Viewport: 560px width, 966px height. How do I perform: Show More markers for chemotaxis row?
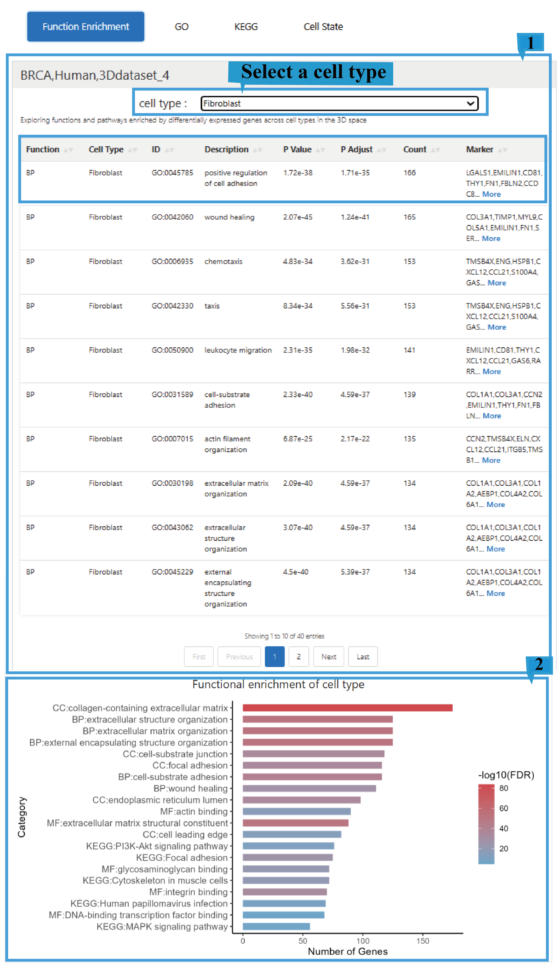(497, 283)
